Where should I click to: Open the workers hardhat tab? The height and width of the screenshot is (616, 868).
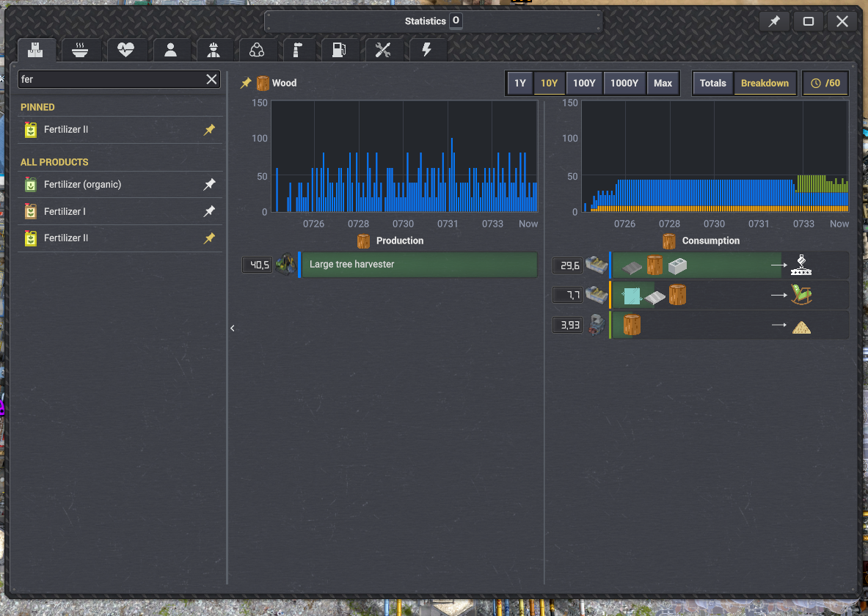pyautogui.click(x=213, y=51)
